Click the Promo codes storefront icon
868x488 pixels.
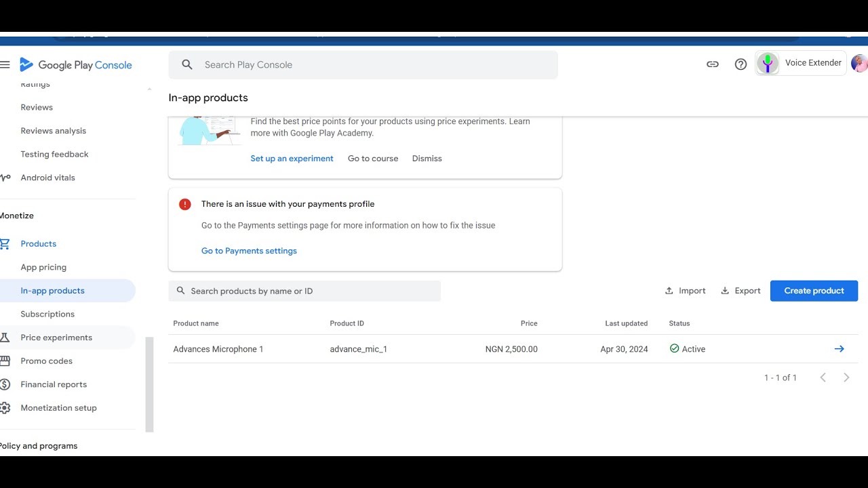pos(5,361)
